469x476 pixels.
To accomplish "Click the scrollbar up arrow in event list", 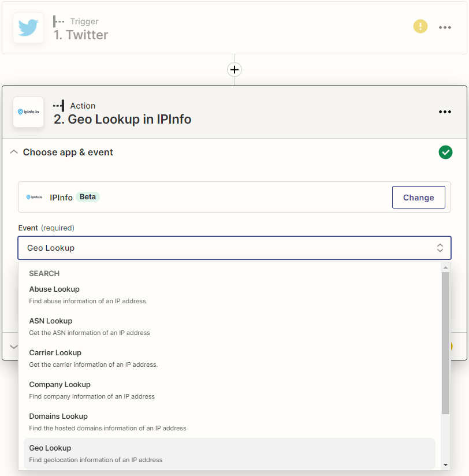I will point(445,267).
